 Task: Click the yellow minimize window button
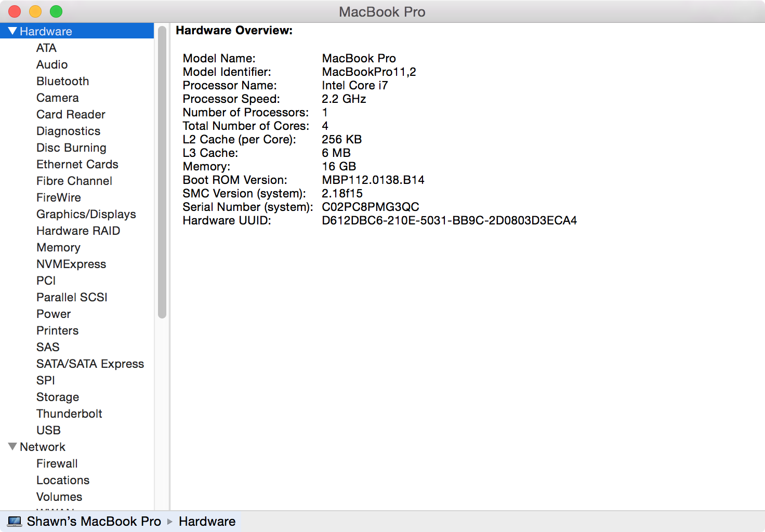point(35,11)
